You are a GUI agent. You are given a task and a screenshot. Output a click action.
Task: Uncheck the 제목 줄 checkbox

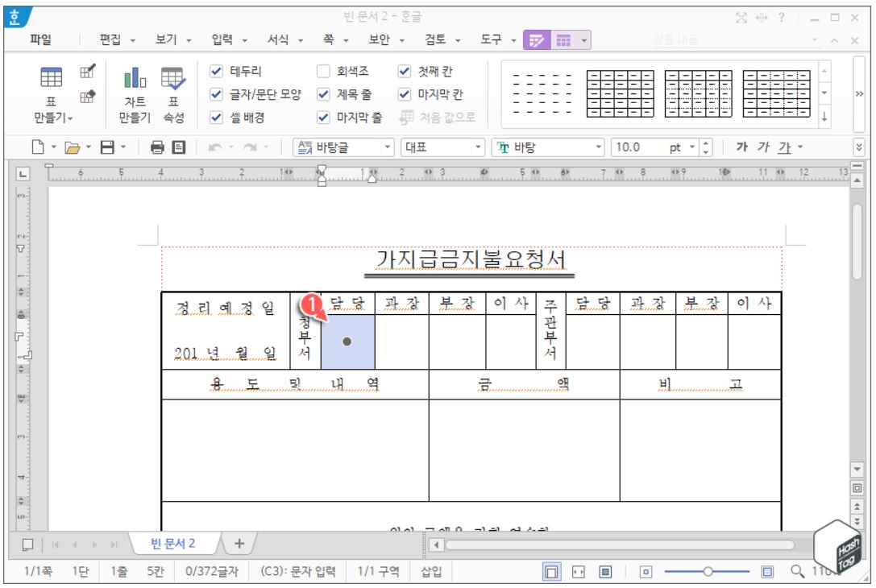pos(323,94)
